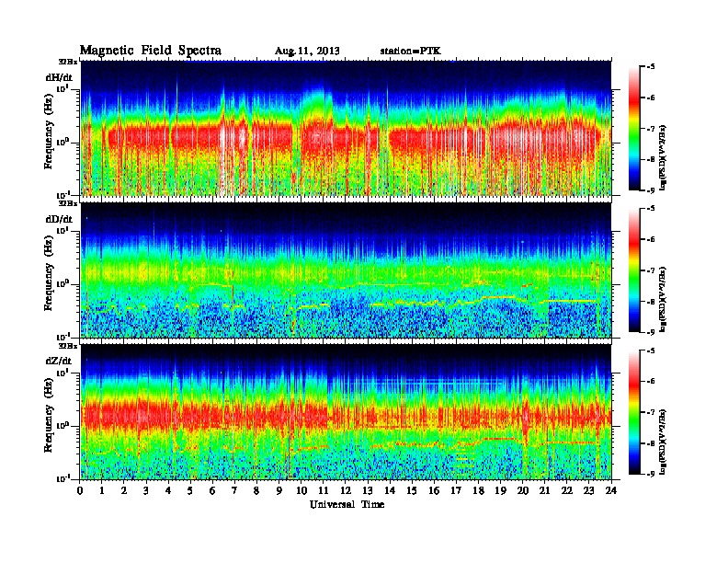Click hour tick label "13" on the time axis

(368, 491)
